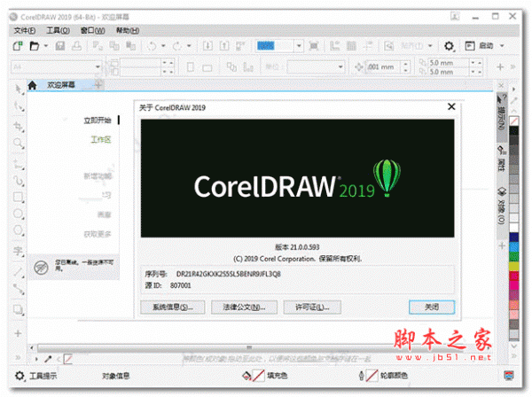Toggle Show Rulers in toolbar
The image size is (532, 397).
click(335, 46)
